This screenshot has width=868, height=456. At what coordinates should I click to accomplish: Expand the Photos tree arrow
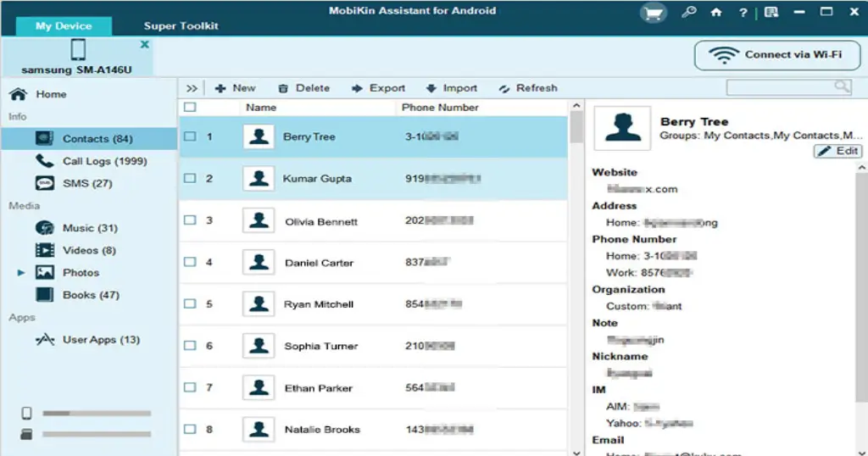[x=21, y=273]
